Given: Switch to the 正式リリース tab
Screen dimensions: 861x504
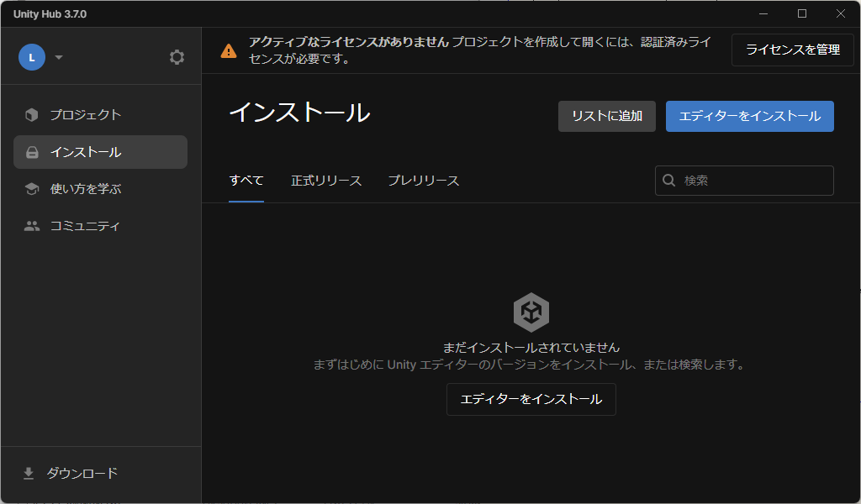Looking at the screenshot, I should [326, 181].
